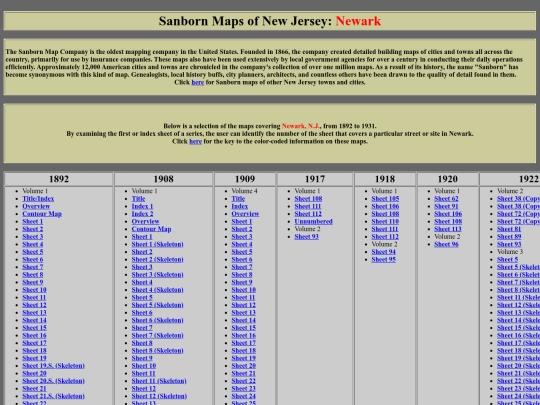Open Sheet 5 under Volume 3 in 1922
The height and width of the screenshot is (405, 540).
pos(507,259)
